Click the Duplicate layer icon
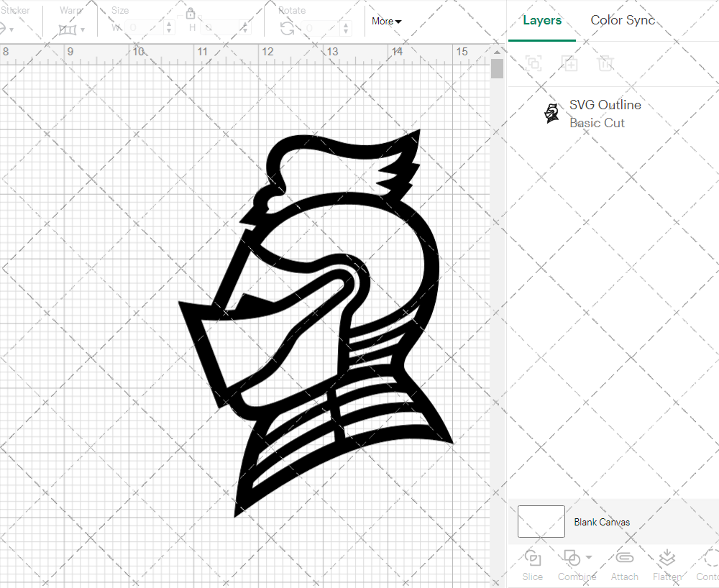Viewport: 719px width, 588px height. point(570,63)
